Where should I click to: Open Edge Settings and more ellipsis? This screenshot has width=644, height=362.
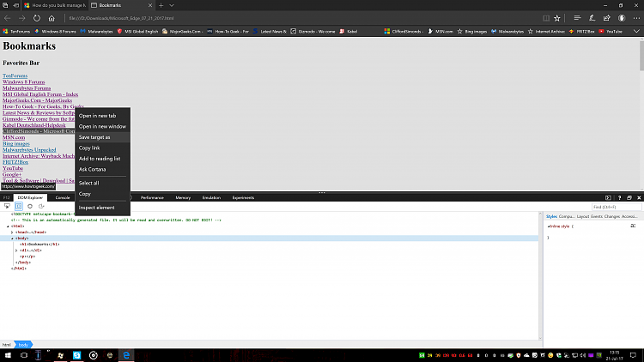636,18
